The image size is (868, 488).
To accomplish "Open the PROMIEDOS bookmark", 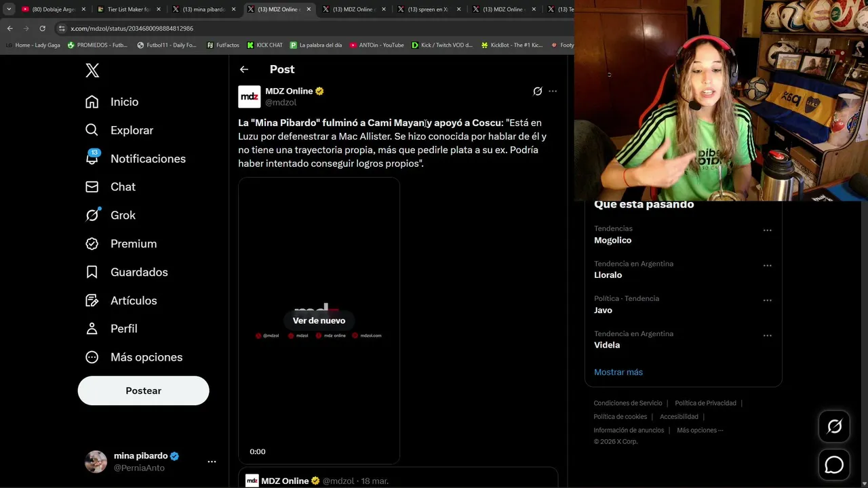I will (98, 45).
